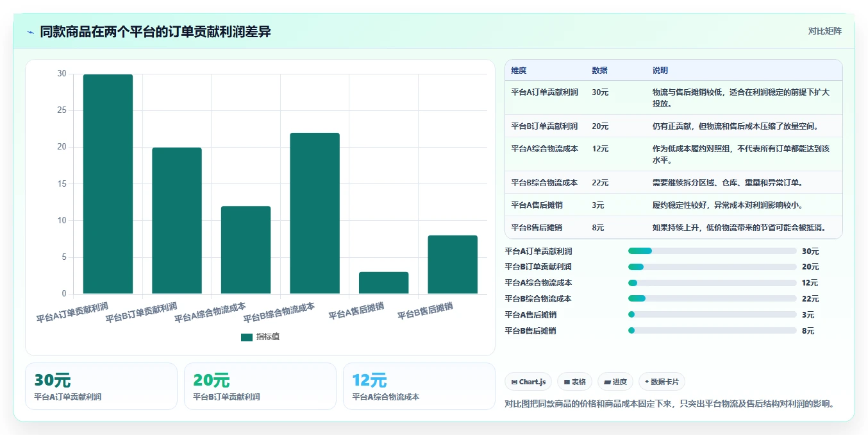Open the 20元 平台B订单贡献利润 card
The height and width of the screenshot is (435, 868).
click(260, 386)
